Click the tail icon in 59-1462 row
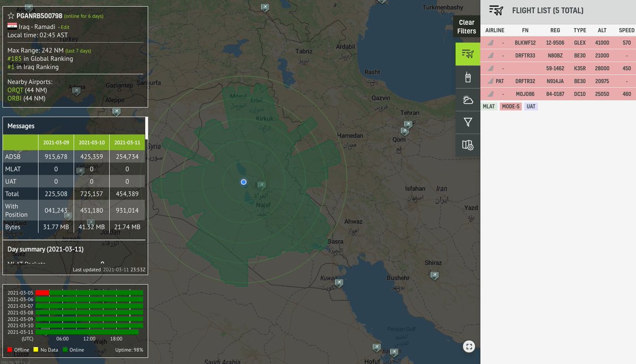The image size is (636, 364). pos(490,68)
